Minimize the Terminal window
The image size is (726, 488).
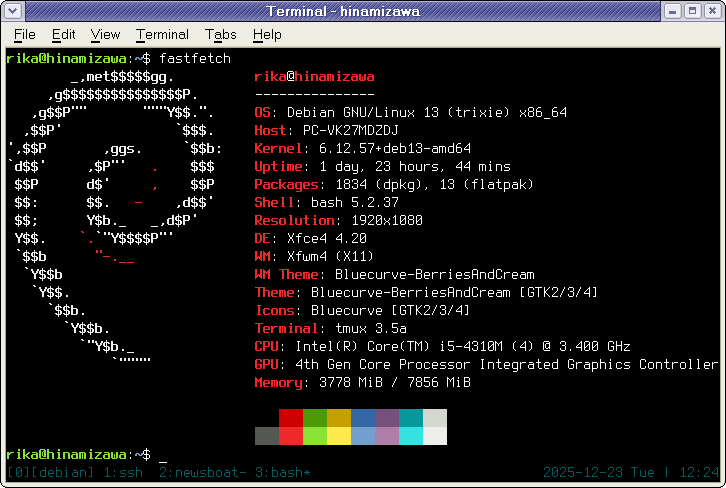coord(673,11)
